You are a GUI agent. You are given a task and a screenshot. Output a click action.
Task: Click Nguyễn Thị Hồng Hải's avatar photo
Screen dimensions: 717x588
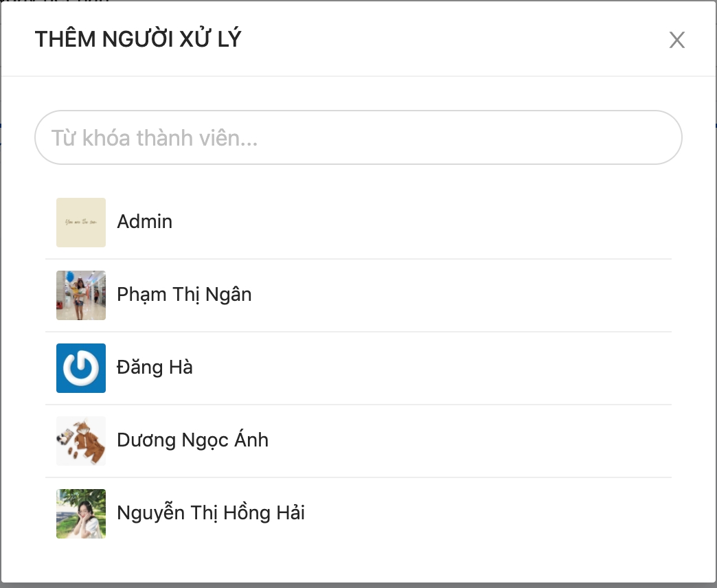(x=81, y=514)
